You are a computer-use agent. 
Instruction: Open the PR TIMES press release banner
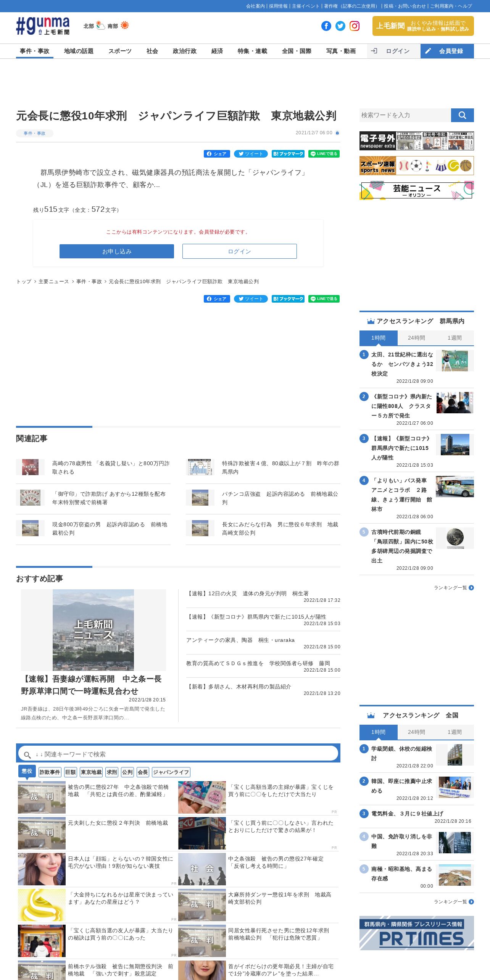point(417,933)
